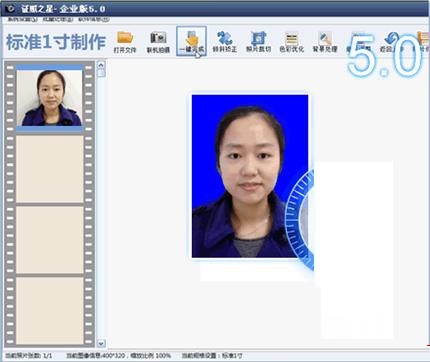Click the blue-background ID photo preview

pos(250,176)
